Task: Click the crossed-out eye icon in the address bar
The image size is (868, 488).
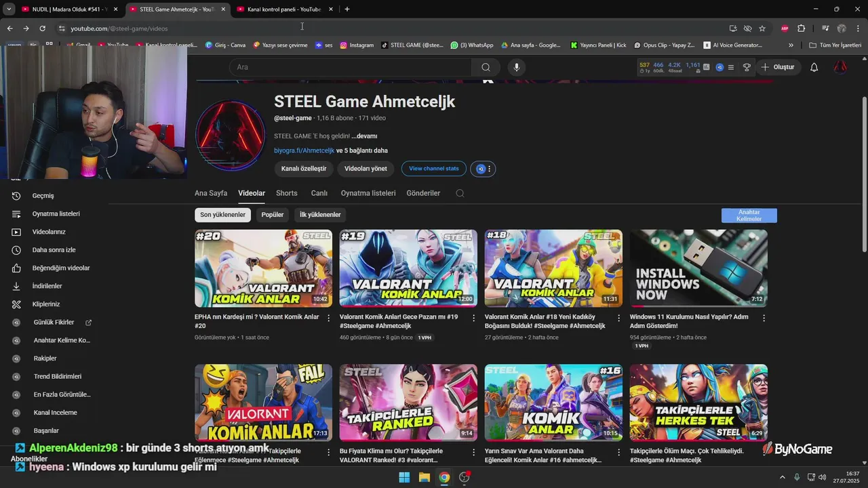Action: (x=747, y=28)
